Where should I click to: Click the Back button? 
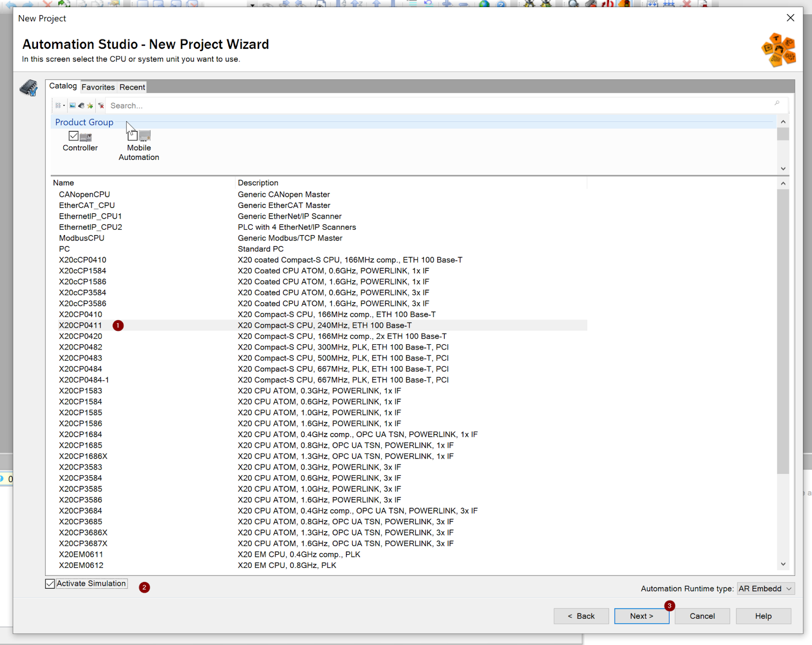tap(581, 616)
